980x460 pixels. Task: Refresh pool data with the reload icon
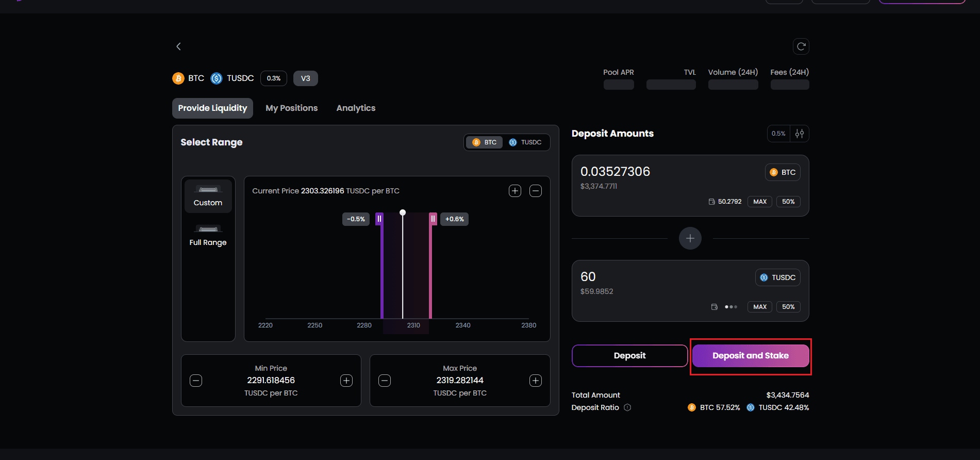(801, 46)
